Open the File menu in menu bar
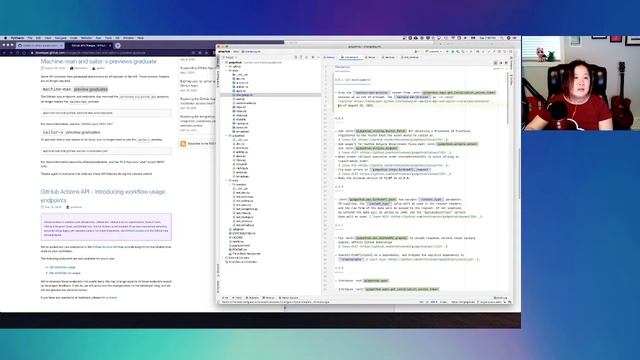The height and width of the screenshot is (360, 640). pos(30,38)
